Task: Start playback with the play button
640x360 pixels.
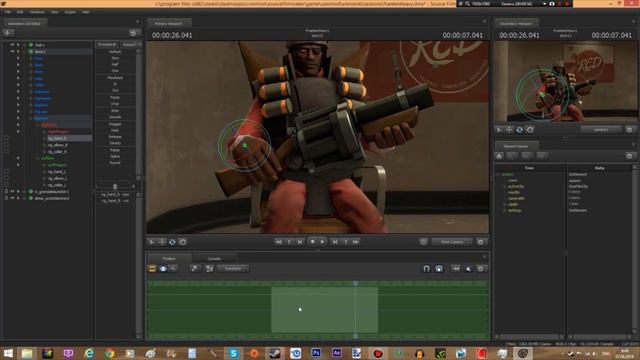Action: 322,242
